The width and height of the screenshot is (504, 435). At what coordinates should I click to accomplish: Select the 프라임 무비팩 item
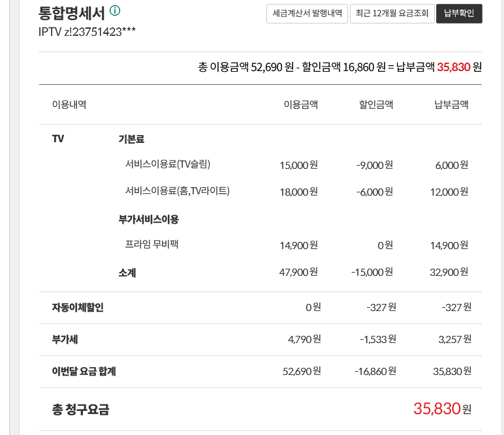152,245
